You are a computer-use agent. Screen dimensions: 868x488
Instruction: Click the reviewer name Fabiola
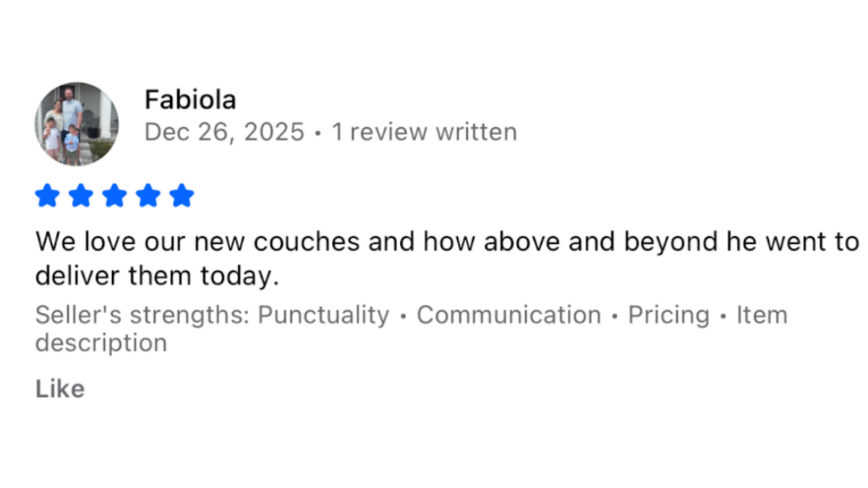coord(190,99)
